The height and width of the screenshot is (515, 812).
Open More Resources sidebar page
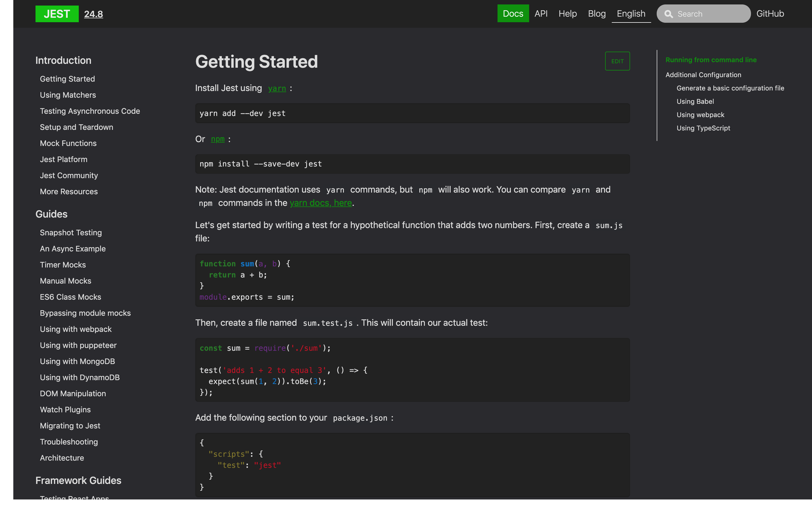click(x=69, y=192)
